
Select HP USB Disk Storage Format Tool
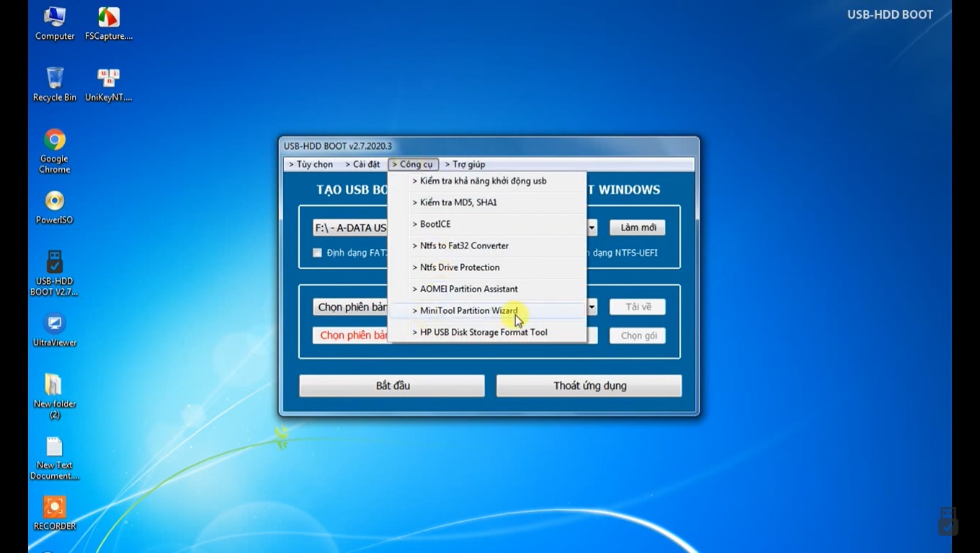(x=487, y=332)
